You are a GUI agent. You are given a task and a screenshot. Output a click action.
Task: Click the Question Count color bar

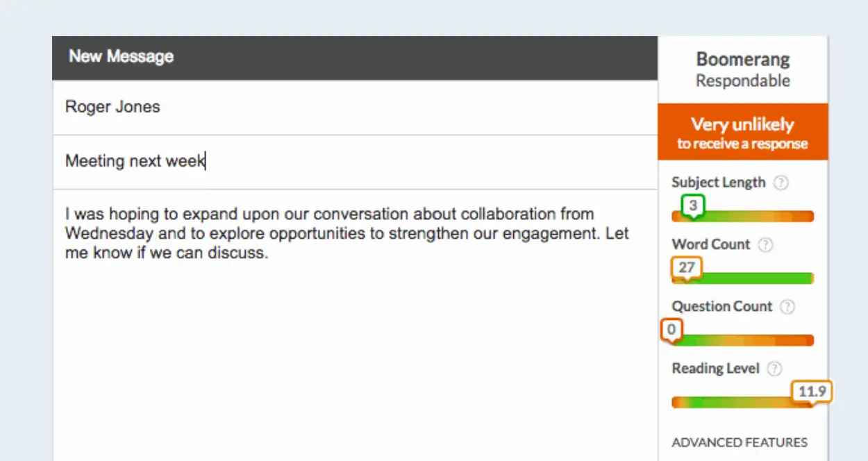tap(750, 340)
